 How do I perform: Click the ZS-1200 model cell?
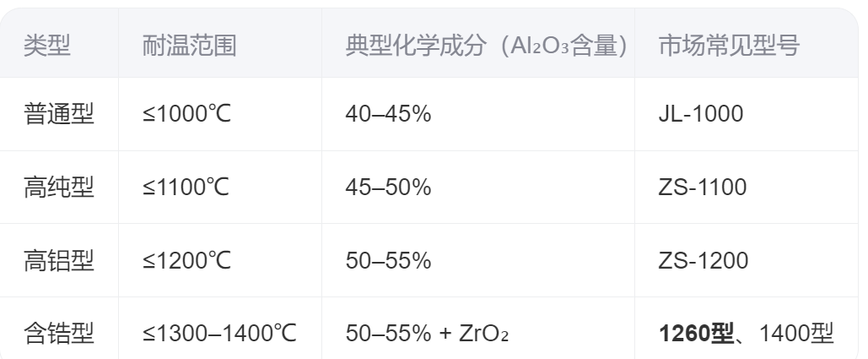[703, 260]
